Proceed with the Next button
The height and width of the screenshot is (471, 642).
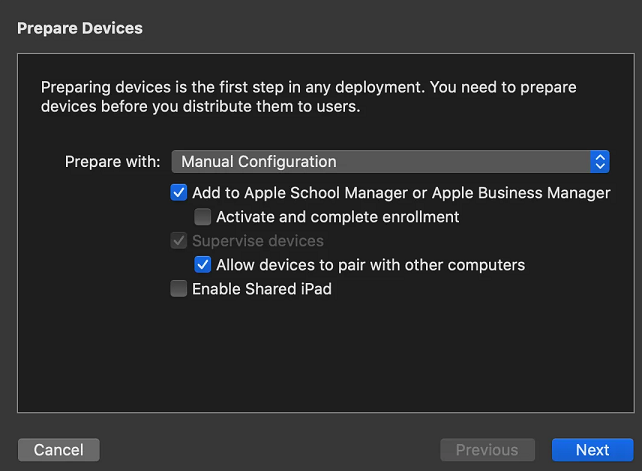coord(592,450)
